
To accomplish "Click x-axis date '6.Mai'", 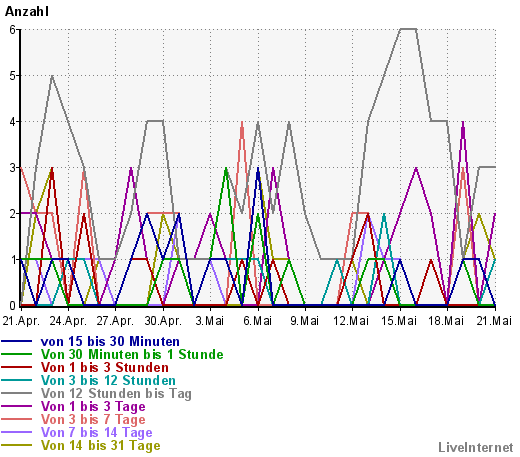I will pyautogui.click(x=257, y=321).
